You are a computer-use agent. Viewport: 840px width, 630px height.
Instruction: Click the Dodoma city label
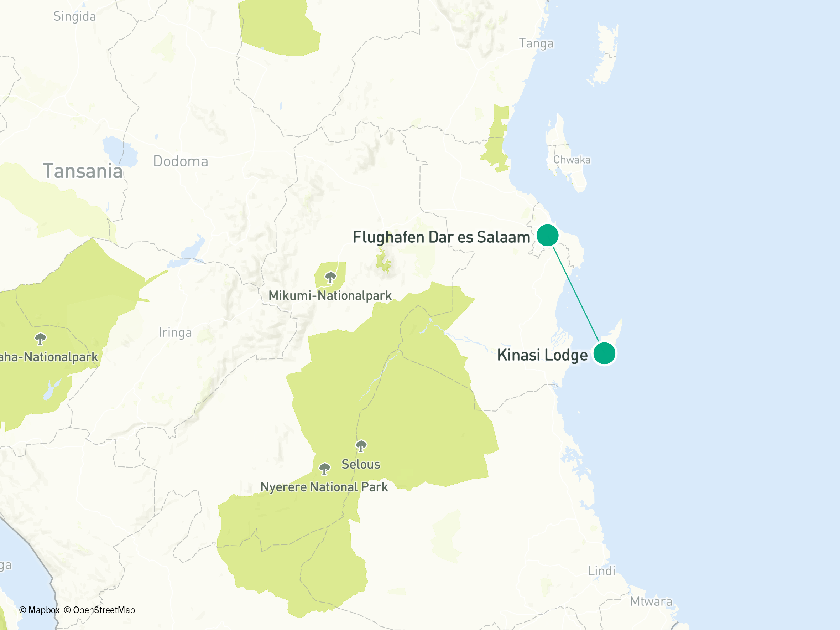181,161
